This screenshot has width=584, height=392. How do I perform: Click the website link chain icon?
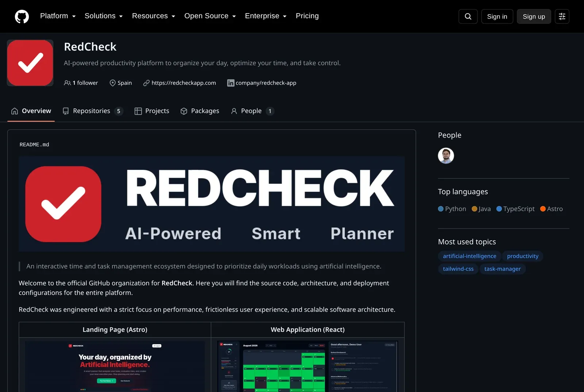click(x=146, y=83)
